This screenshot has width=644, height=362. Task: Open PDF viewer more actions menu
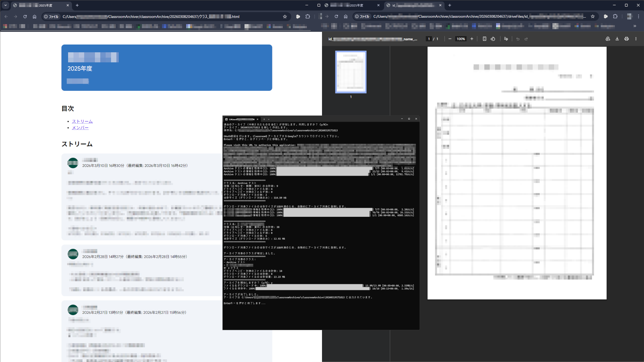coord(636,39)
